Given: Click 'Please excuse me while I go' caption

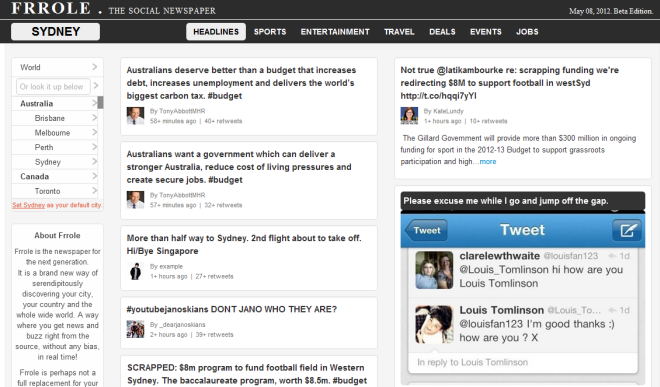Looking at the screenshot, I should pyautogui.click(x=506, y=201).
